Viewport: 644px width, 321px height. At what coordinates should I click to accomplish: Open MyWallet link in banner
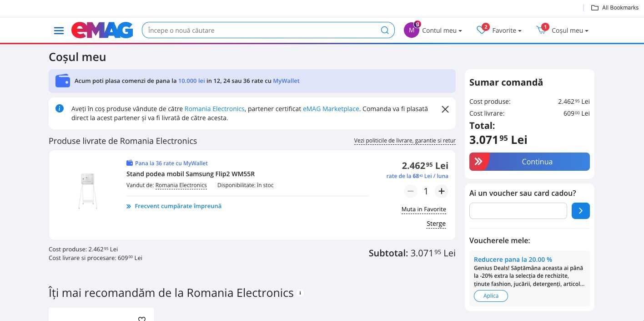[x=286, y=81]
